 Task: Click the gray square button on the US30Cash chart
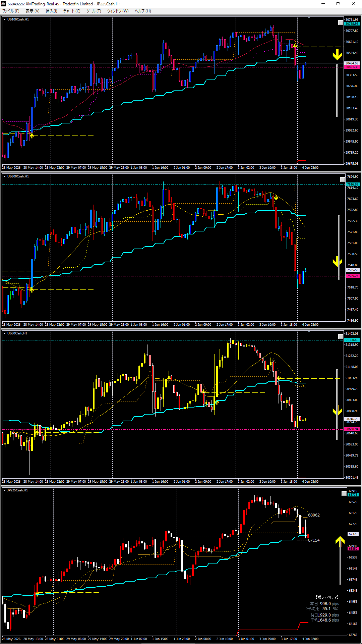341,337
